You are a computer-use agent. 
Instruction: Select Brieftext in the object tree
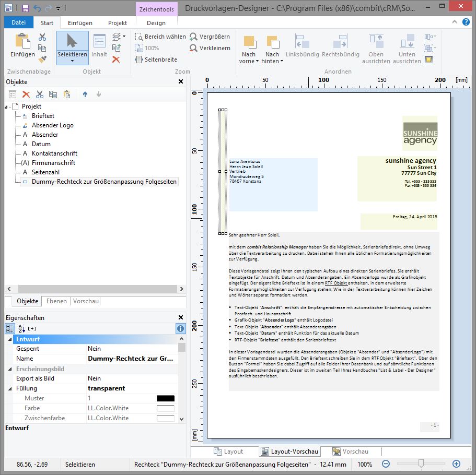(x=43, y=116)
